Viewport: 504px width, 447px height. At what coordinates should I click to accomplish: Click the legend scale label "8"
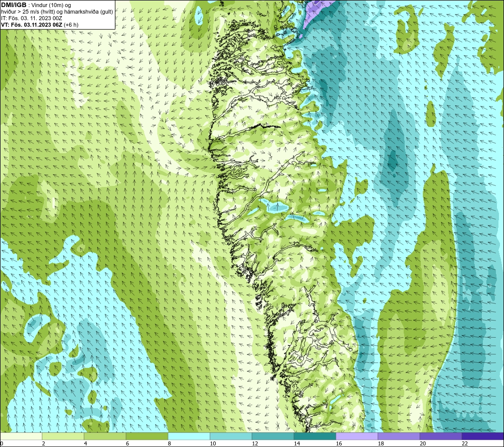click(x=169, y=444)
